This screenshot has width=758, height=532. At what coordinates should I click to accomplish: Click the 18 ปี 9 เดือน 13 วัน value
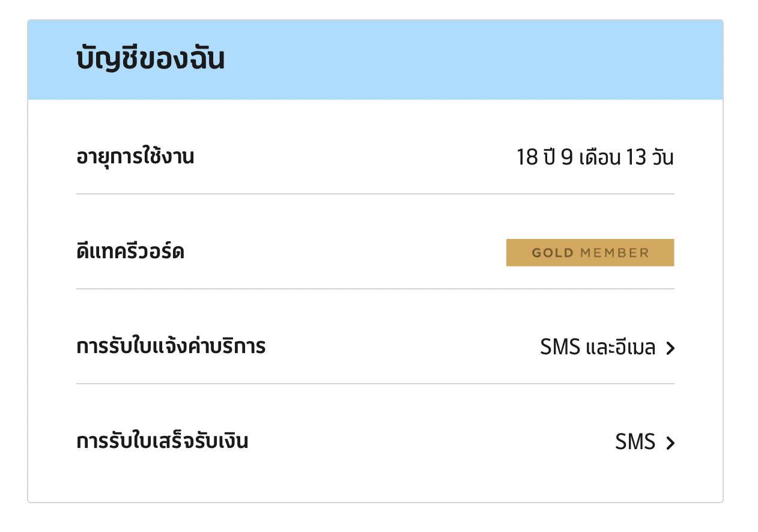pyautogui.click(x=595, y=159)
